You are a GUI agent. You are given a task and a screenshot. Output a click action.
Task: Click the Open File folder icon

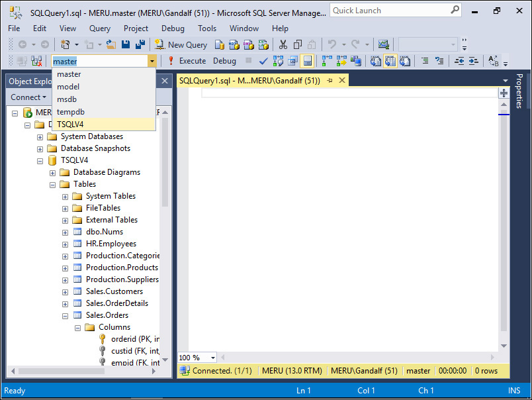(x=111, y=44)
